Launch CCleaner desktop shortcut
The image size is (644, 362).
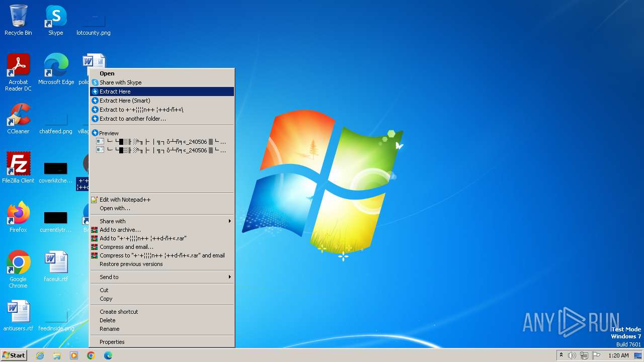(x=18, y=119)
